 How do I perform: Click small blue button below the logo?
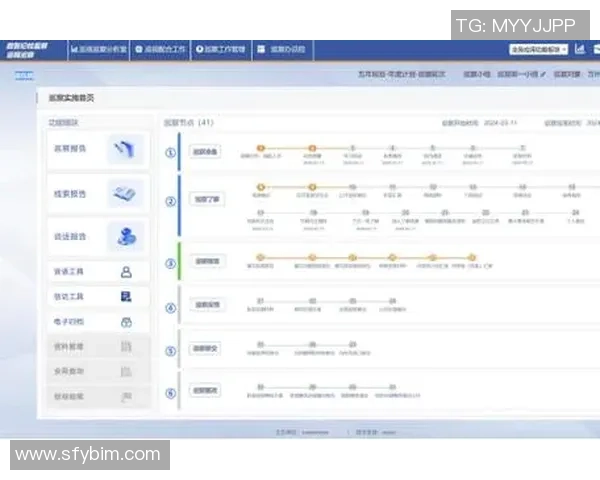point(24,75)
